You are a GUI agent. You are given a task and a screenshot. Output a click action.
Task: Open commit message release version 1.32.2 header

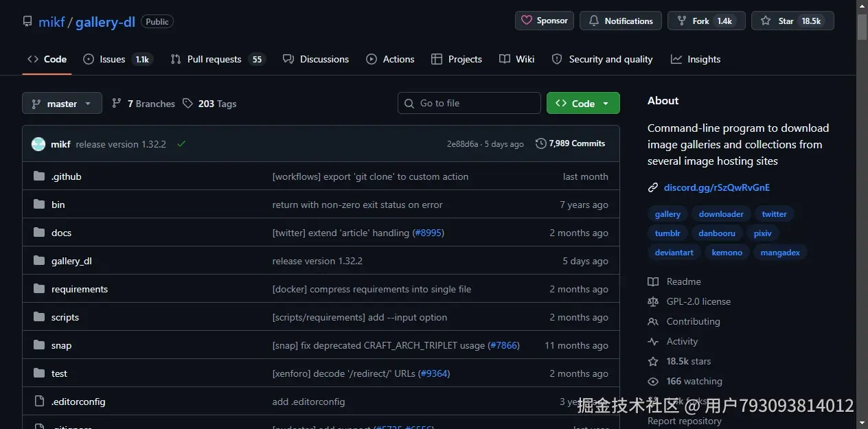point(121,144)
